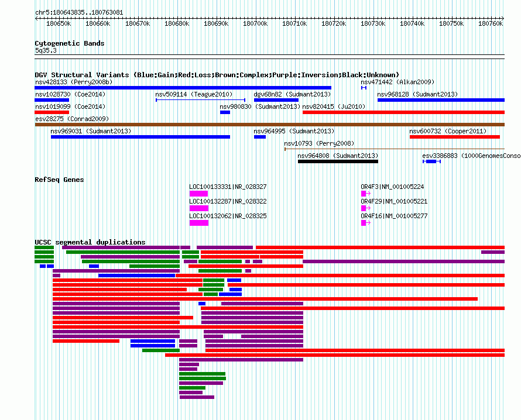Open gene LOC100132062|NR_028325 label
The image size is (521, 420).
pos(228,216)
